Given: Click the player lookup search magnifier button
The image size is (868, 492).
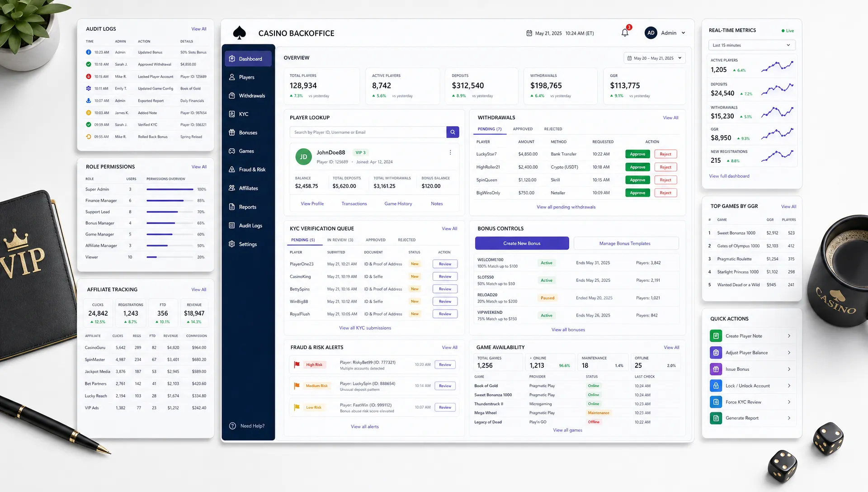Looking at the screenshot, I should click(x=453, y=132).
